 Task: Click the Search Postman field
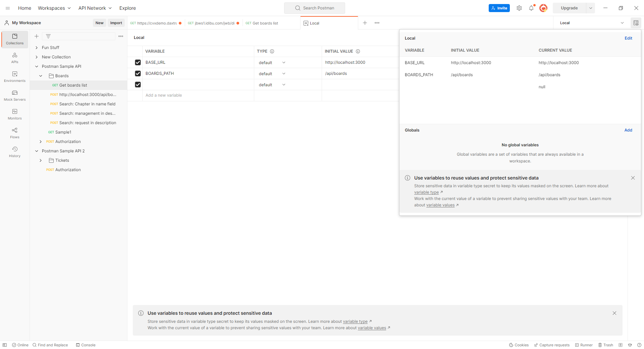[x=314, y=8]
